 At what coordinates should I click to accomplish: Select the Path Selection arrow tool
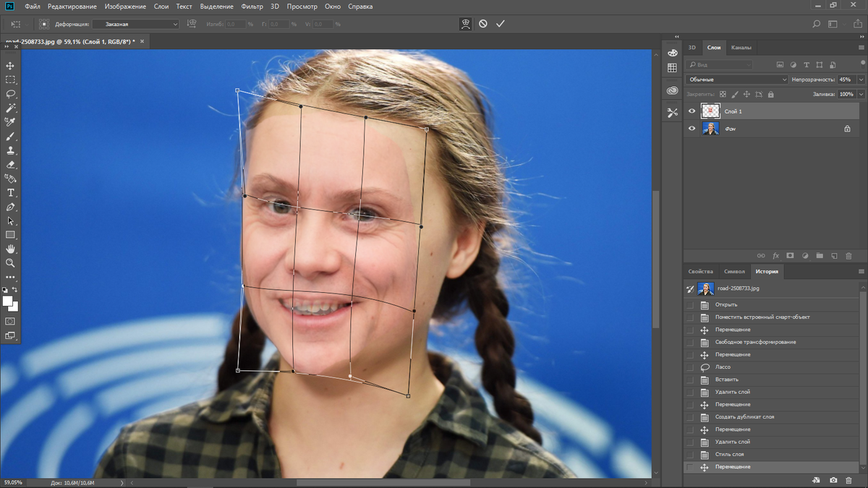click(x=10, y=221)
